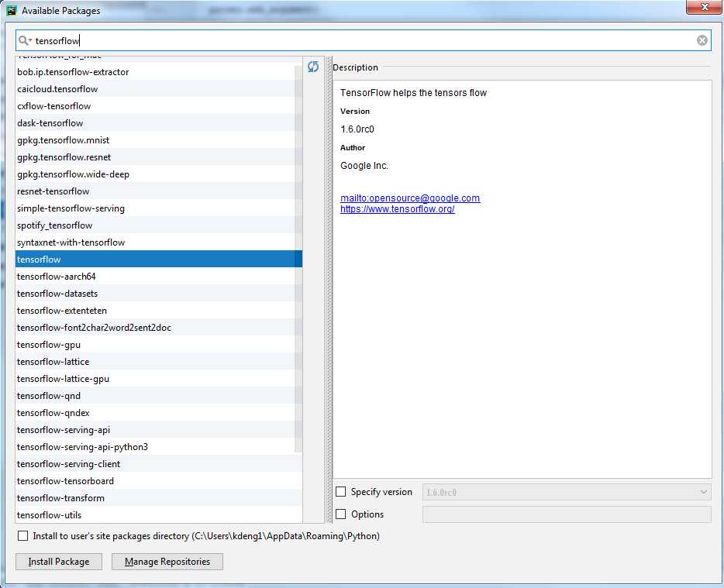Click the Google Inc. author text
This screenshot has height=588, width=724.
point(364,166)
